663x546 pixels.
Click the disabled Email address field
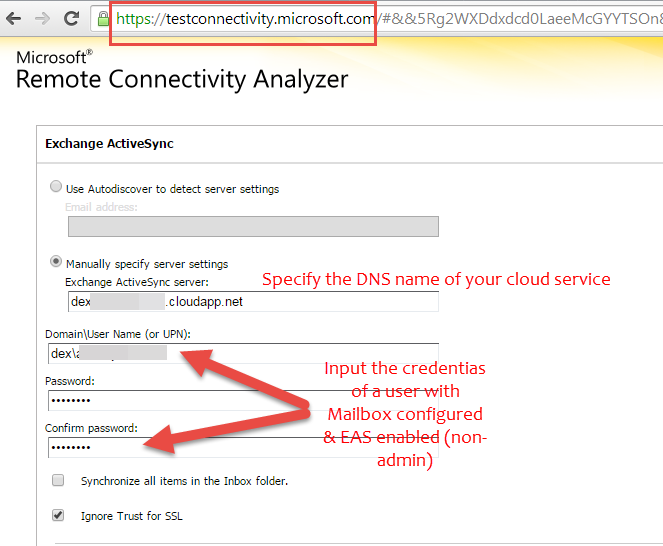(x=253, y=226)
